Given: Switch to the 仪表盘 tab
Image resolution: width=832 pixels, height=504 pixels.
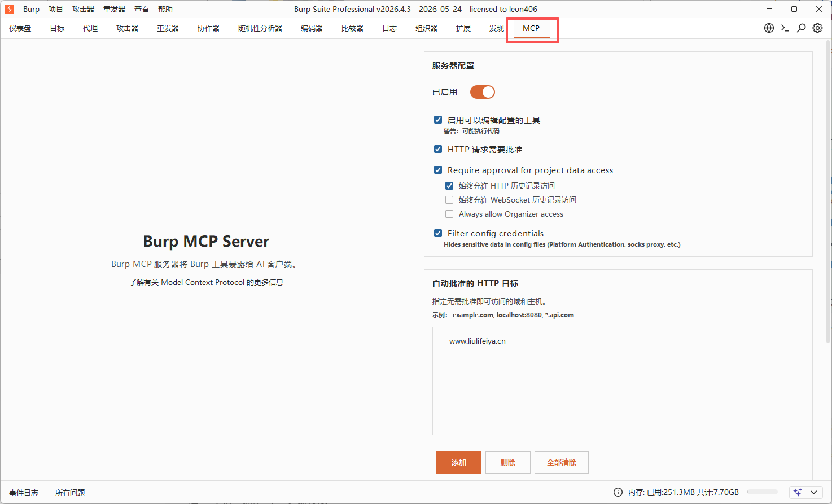Looking at the screenshot, I should pos(20,28).
